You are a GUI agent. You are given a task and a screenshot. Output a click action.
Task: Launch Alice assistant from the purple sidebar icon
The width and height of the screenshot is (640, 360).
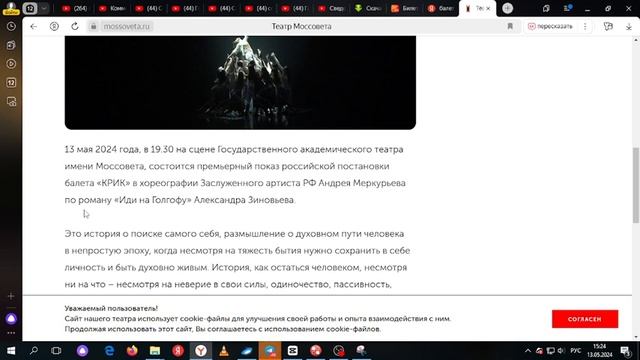point(11,318)
